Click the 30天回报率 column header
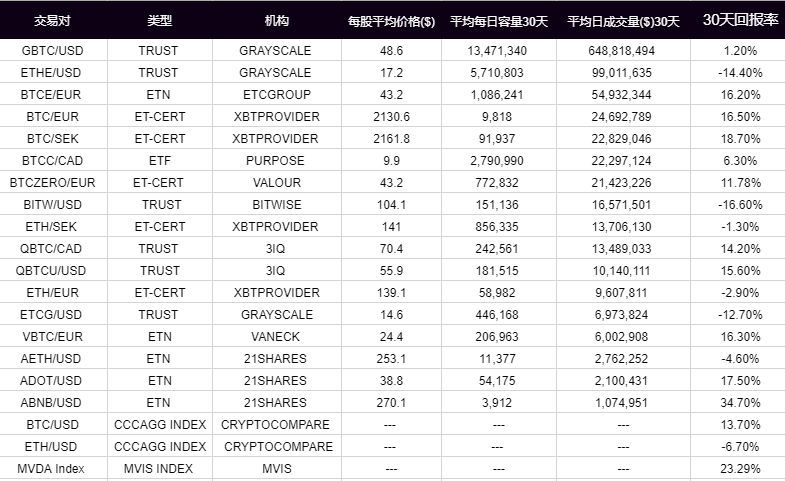Screen dimensions: 785x481 [x=740, y=20]
